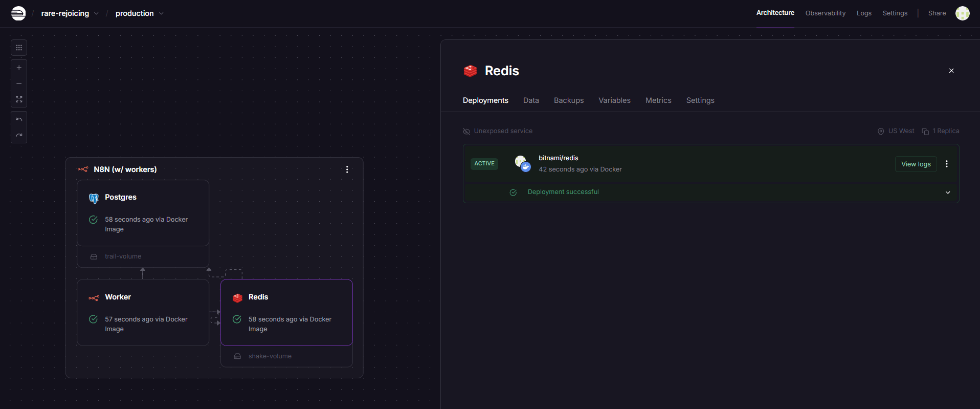The image size is (980, 409).
Task: Click the US West region label
Action: pyautogui.click(x=901, y=131)
